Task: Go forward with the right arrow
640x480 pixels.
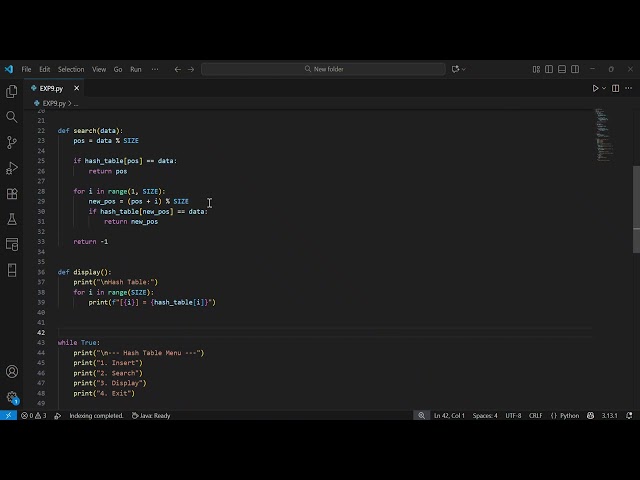Action: (x=191, y=69)
